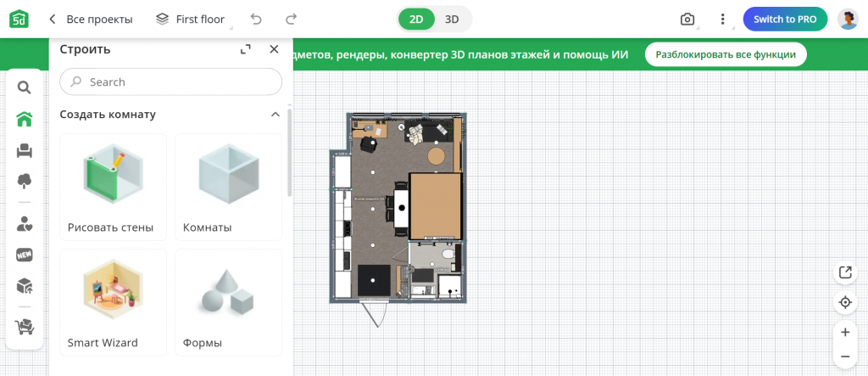
Task: Open the three-dot more options menu
Action: point(722,19)
